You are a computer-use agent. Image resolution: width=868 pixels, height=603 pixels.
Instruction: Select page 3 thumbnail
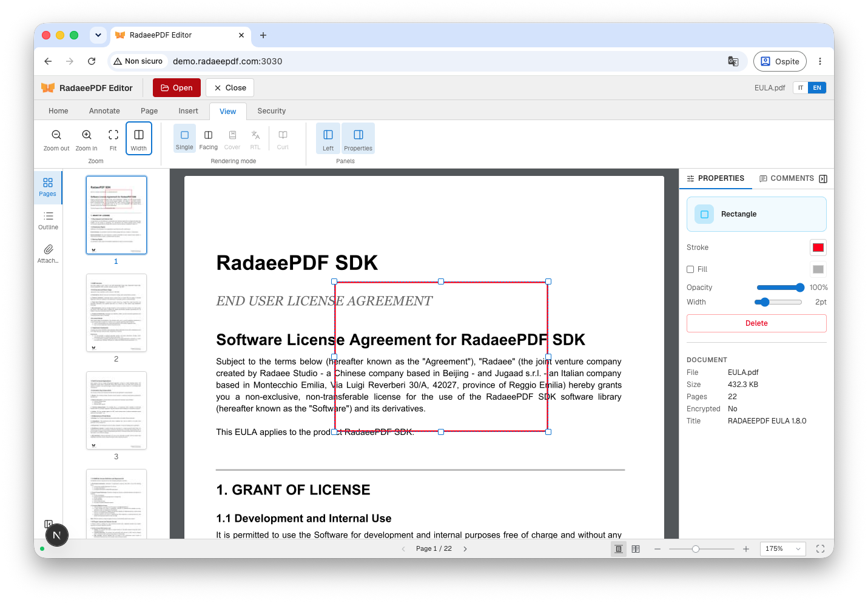point(116,411)
